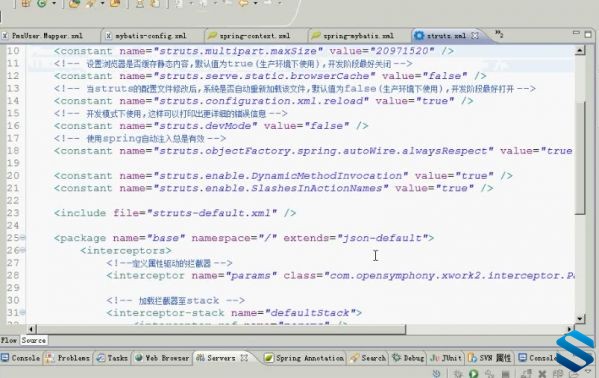Open the Spring Annotation view tab
The height and width of the screenshot is (378, 599).
[304, 358]
